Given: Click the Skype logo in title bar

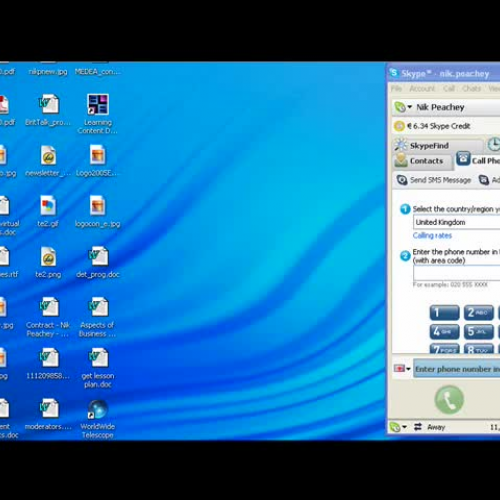Looking at the screenshot, I should [x=394, y=72].
